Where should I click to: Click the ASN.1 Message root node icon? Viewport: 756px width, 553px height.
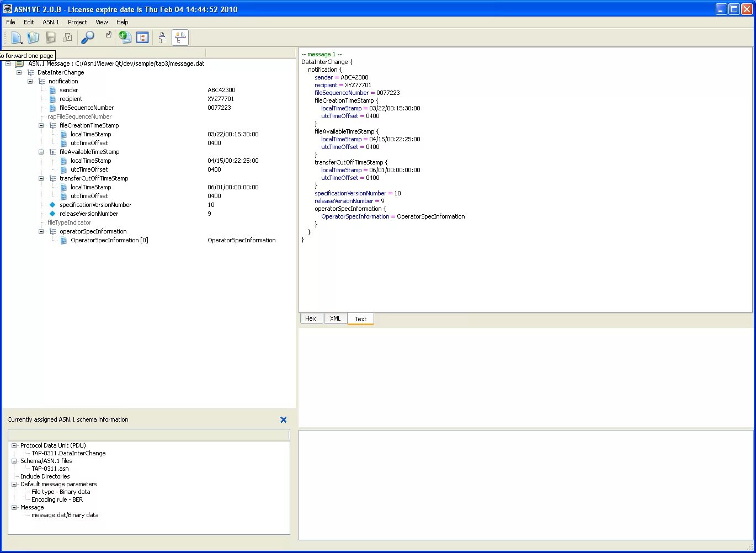(19, 63)
